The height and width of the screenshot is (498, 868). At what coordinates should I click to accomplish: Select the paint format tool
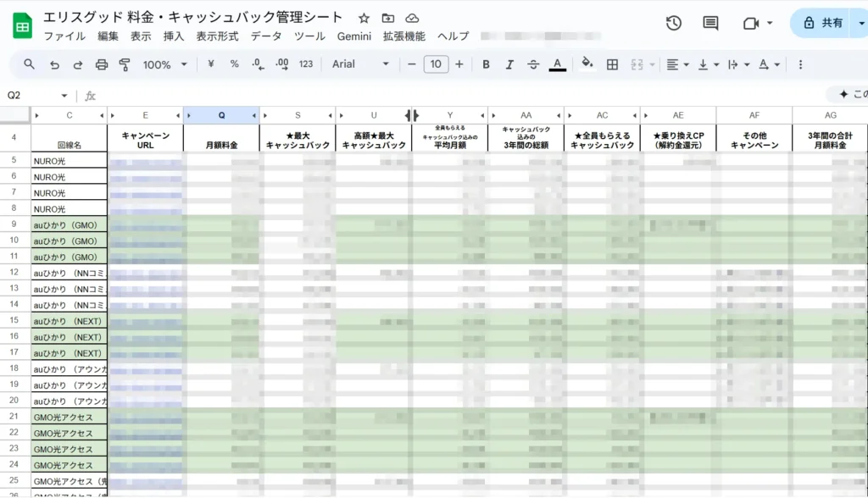[123, 64]
